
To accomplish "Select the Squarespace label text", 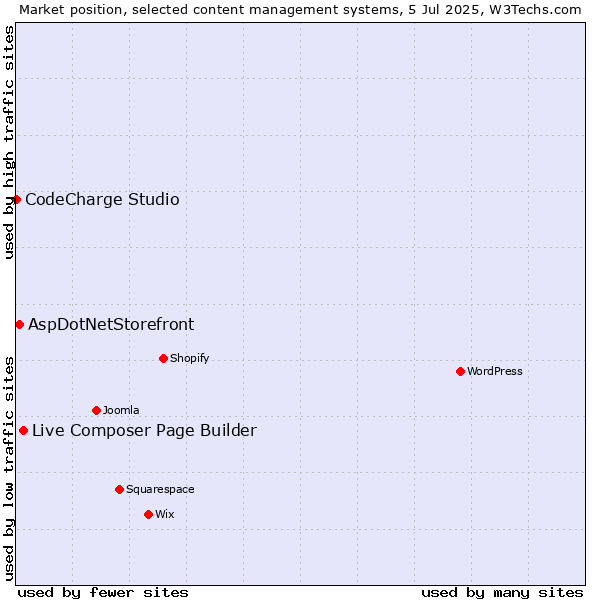I will coord(160,490).
